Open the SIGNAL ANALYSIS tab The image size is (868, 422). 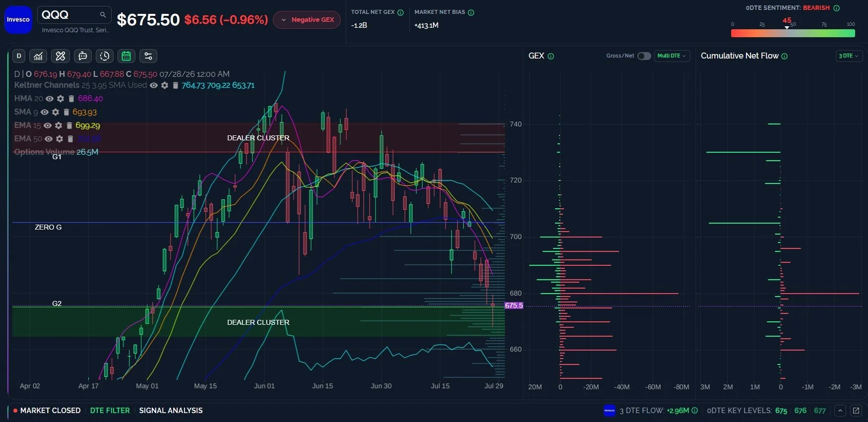(171, 411)
